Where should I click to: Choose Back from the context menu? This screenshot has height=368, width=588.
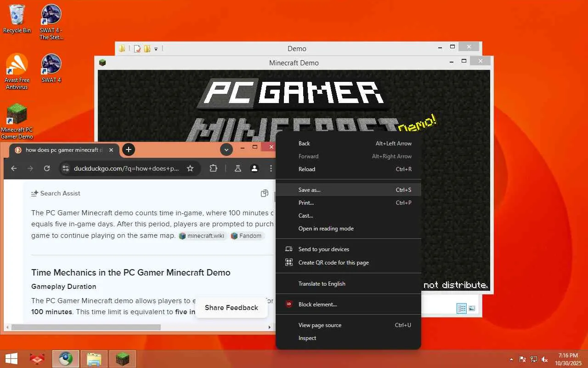tap(348, 144)
